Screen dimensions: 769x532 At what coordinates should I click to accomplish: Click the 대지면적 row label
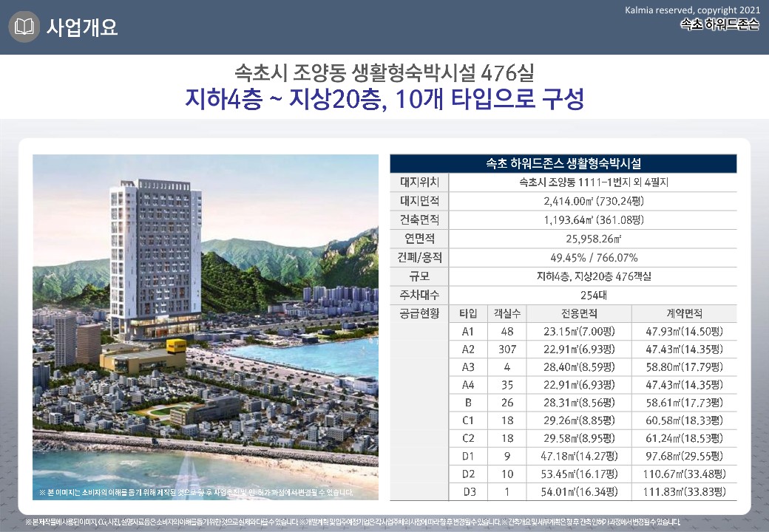(419, 201)
